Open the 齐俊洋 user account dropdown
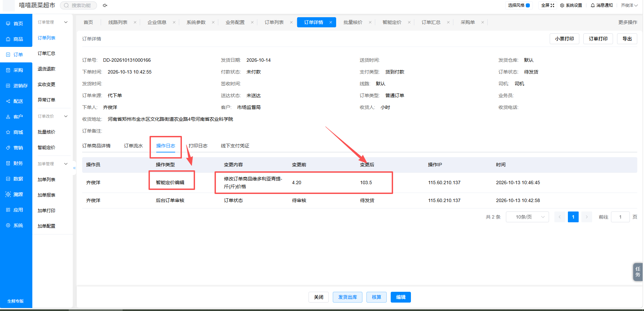644x311 pixels. [x=629, y=5]
